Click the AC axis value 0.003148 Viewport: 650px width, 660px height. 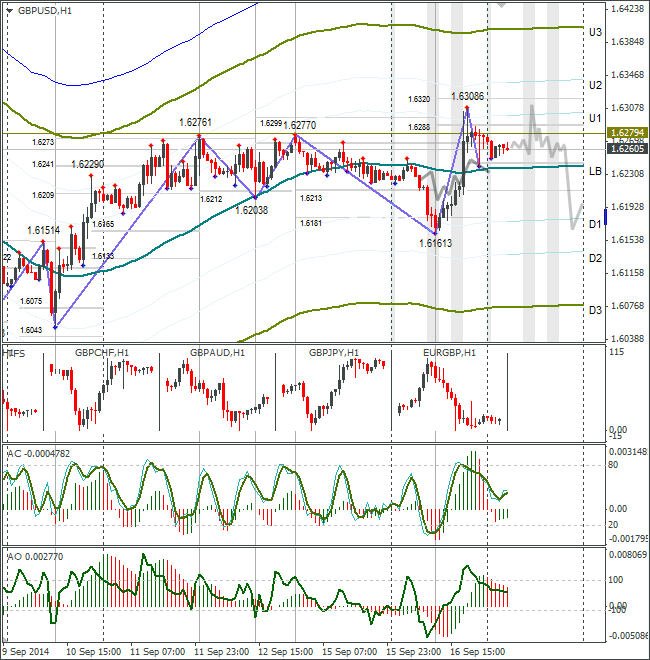click(628, 452)
